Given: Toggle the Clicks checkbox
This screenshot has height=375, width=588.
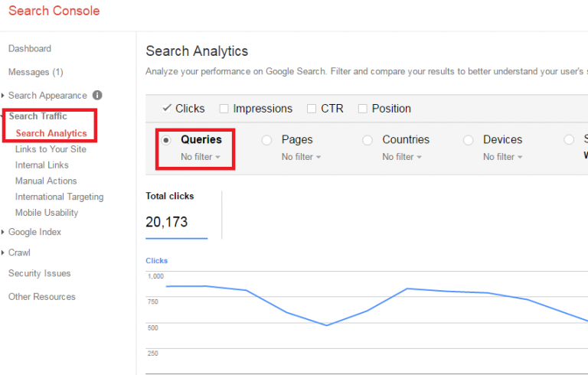Looking at the screenshot, I should pos(167,109).
